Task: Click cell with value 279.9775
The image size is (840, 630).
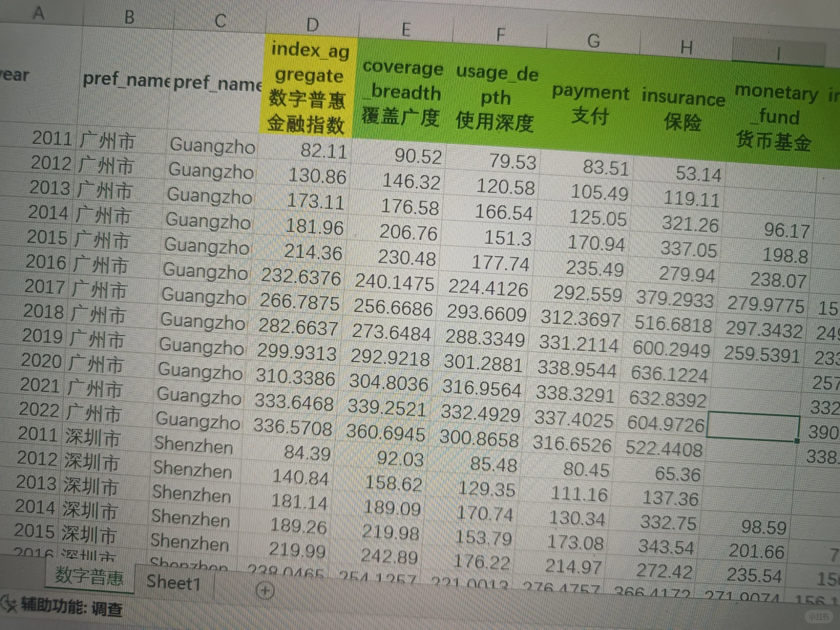Action: coord(765,304)
